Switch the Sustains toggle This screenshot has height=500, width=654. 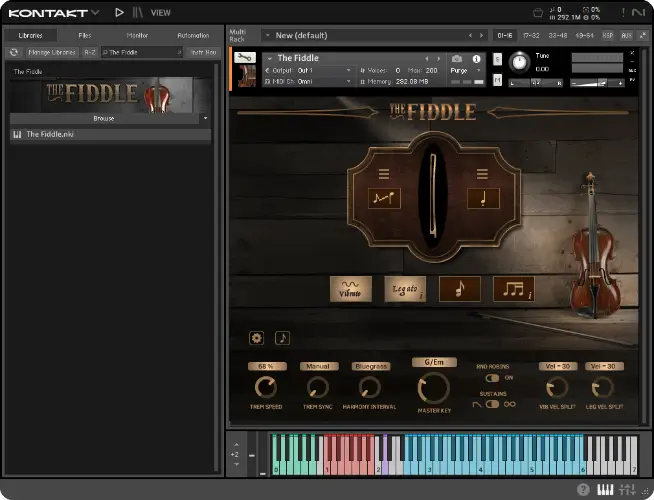pyautogui.click(x=492, y=404)
